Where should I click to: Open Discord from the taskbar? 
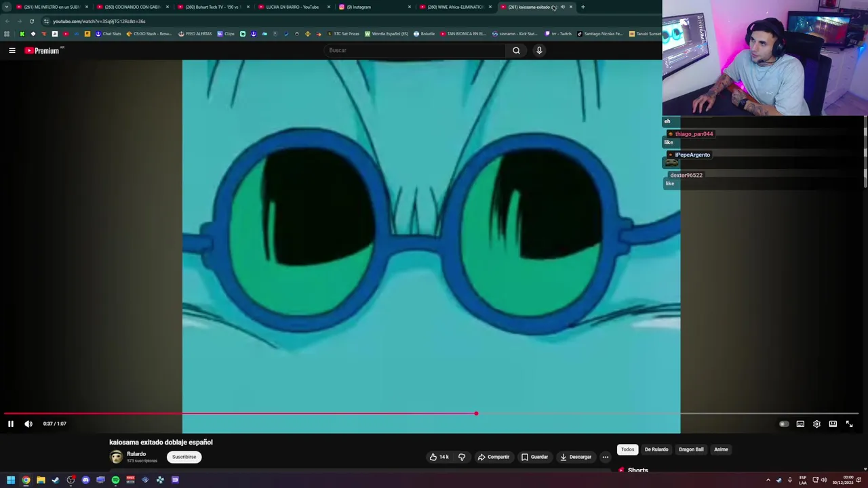[x=85, y=480]
